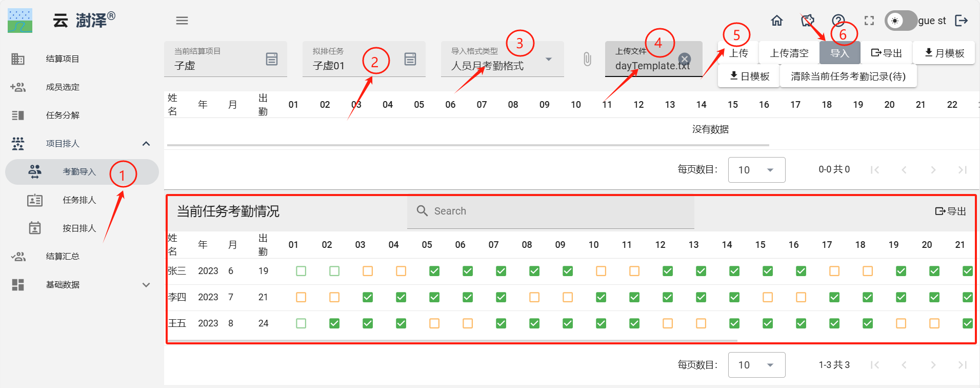
Task: Open list icon for 当前结算项目 field
Action: (x=272, y=59)
